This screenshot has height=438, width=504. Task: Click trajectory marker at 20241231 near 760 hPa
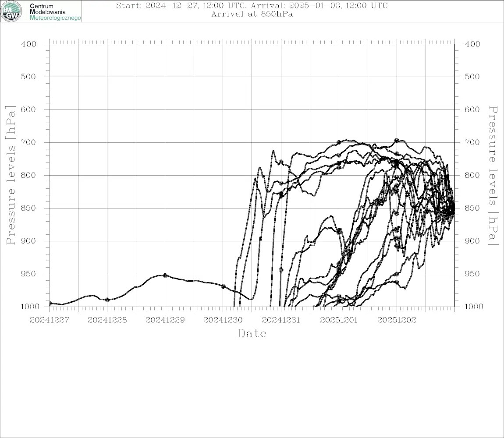tap(281, 162)
